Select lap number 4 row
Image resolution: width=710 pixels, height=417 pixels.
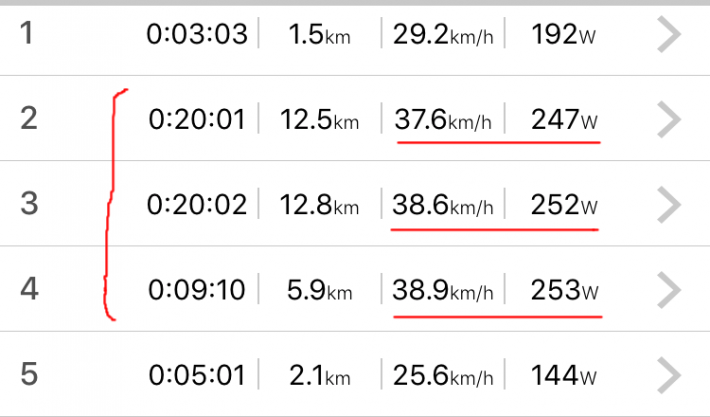28,291
